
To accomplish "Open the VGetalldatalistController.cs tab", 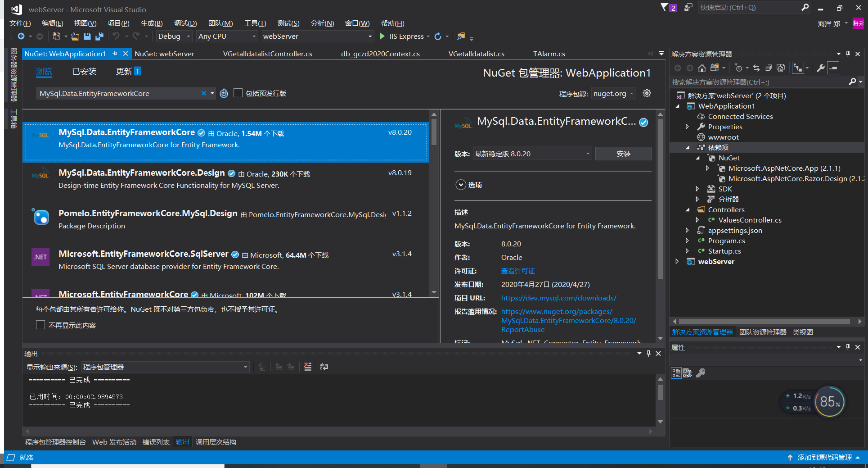I will [x=268, y=54].
